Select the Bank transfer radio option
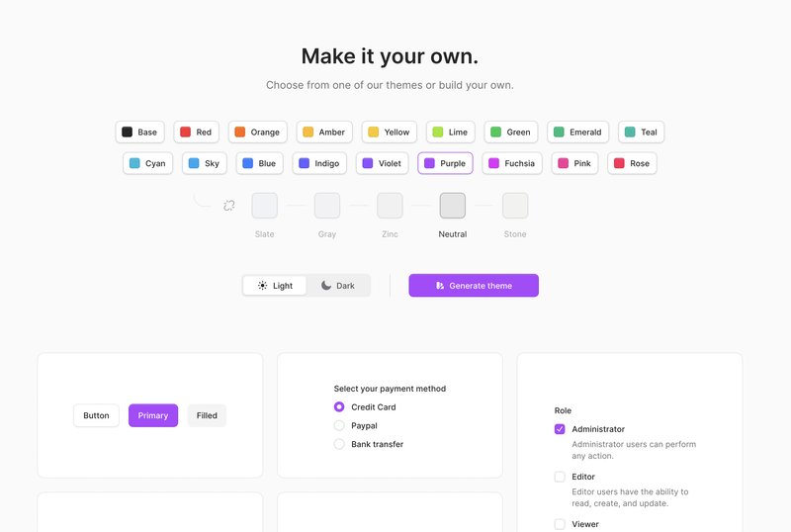This screenshot has height=532, width=791. 339,444
